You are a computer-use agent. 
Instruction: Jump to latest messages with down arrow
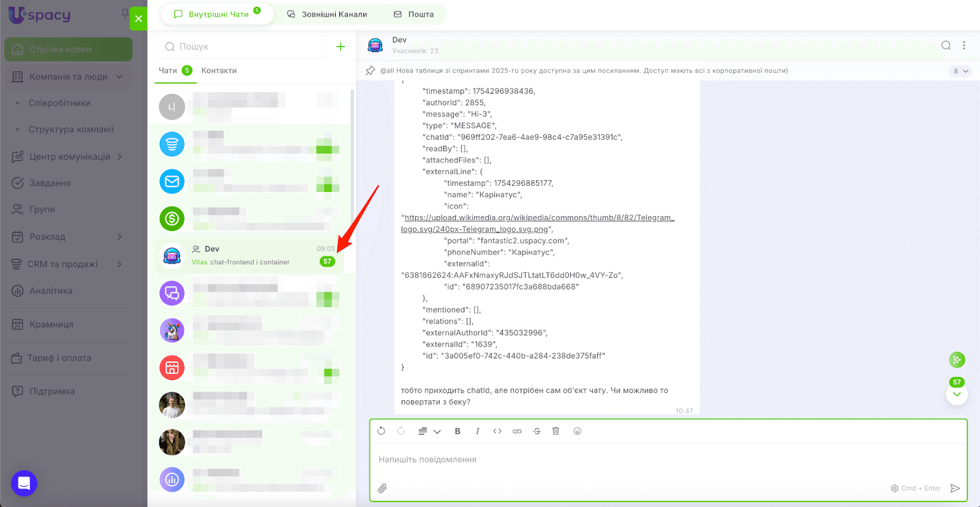(x=957, y=394)
